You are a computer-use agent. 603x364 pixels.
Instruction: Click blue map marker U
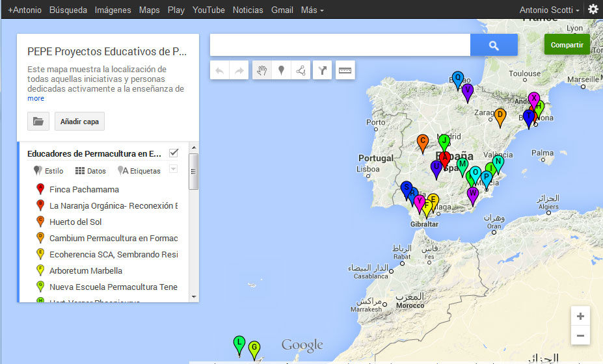[436, 169]
